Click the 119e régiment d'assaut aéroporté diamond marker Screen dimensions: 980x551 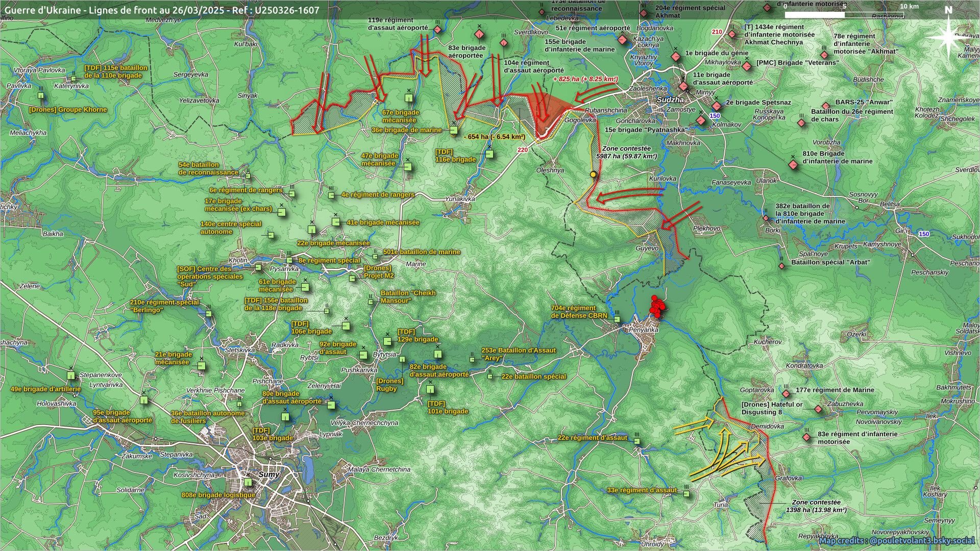point(437,30)
